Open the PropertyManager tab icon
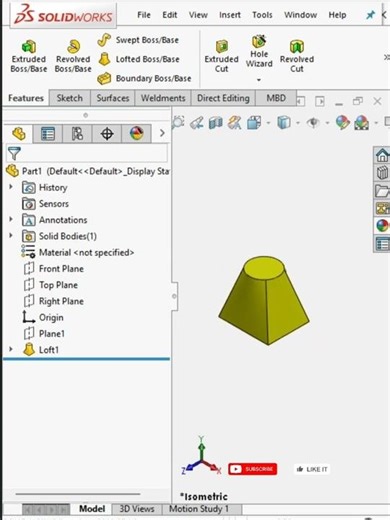Image resolution: width=390 pixels, height=520 pixels. coord(48,134)
